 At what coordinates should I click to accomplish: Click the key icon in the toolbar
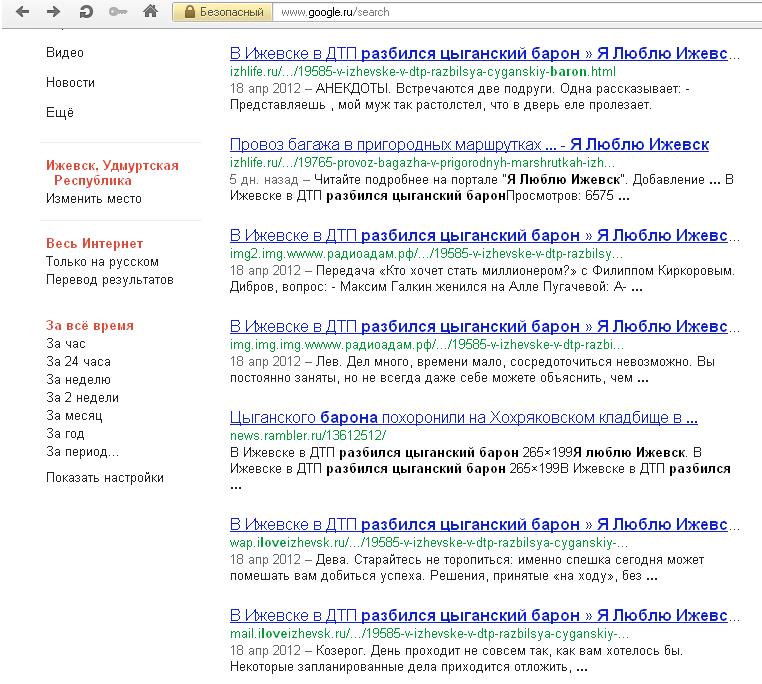[118, 12]
